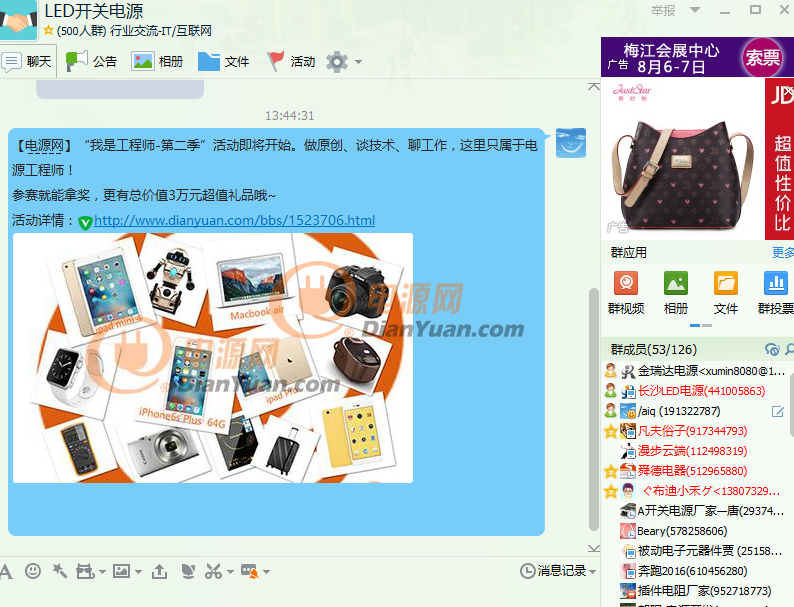Open the 文件 group app icon
Viewport: 794px width, 607px height.
(x=726, y=293)
